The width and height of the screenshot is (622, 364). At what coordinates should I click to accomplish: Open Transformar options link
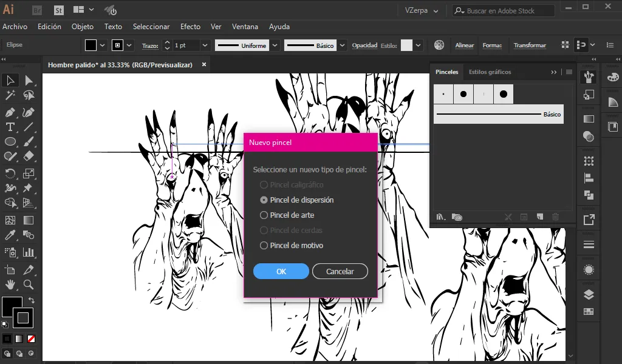click(530, 45)
